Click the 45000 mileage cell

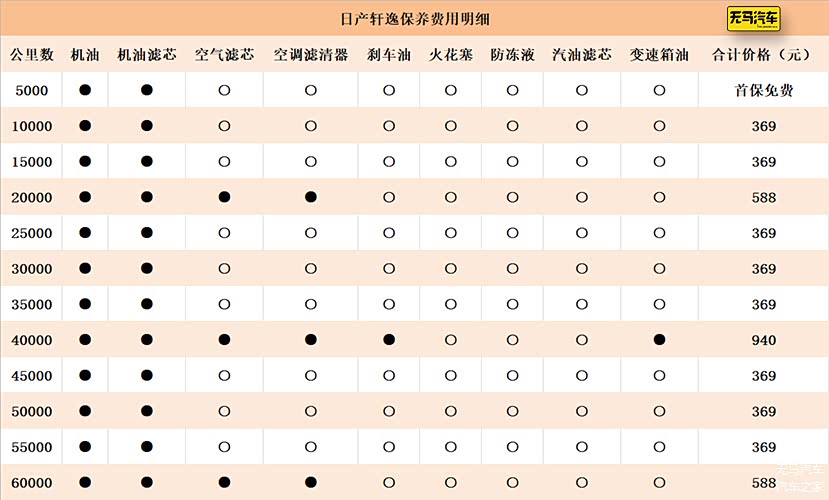pyautogui.click(x=32, y=376)
